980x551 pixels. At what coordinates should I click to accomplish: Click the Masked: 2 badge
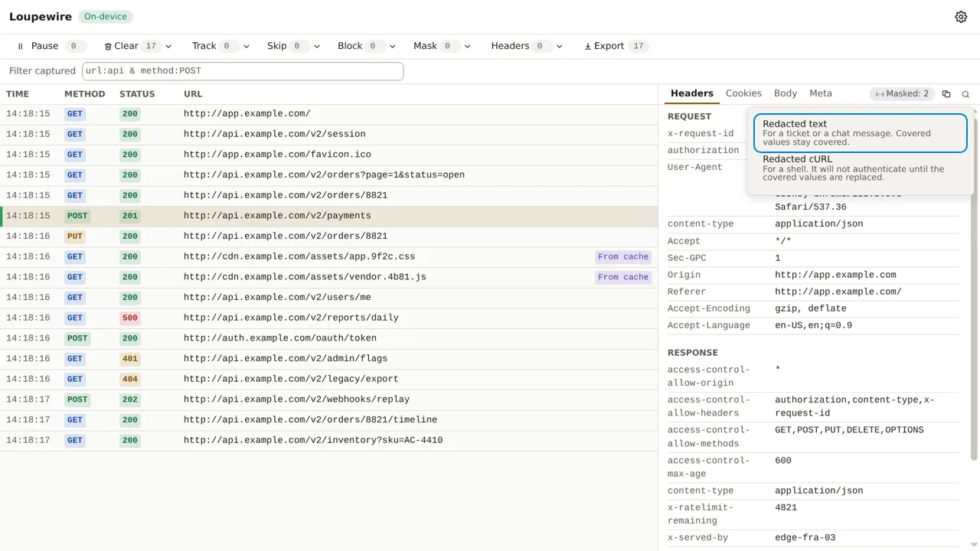pyautogui.click(x=902, y=93)
